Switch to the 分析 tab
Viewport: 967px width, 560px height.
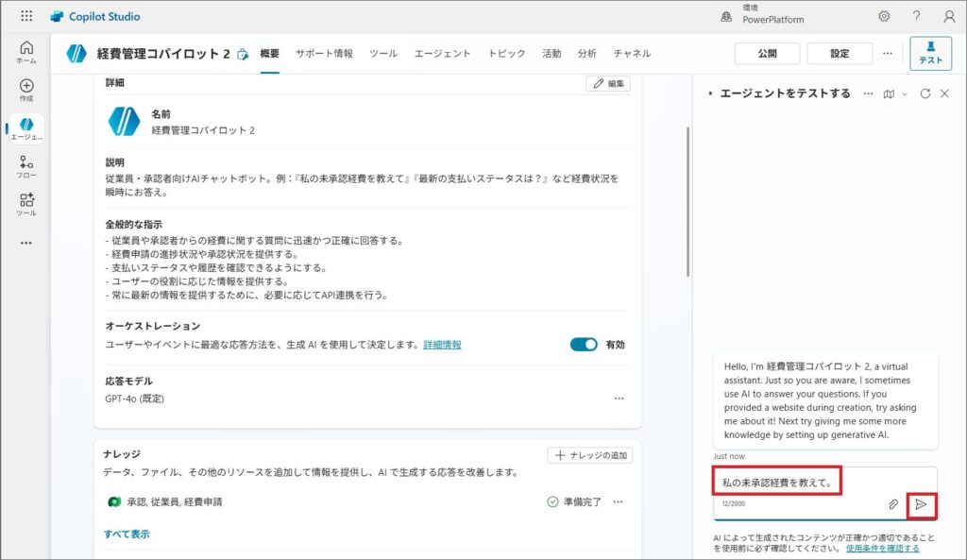tap(587, 54)
